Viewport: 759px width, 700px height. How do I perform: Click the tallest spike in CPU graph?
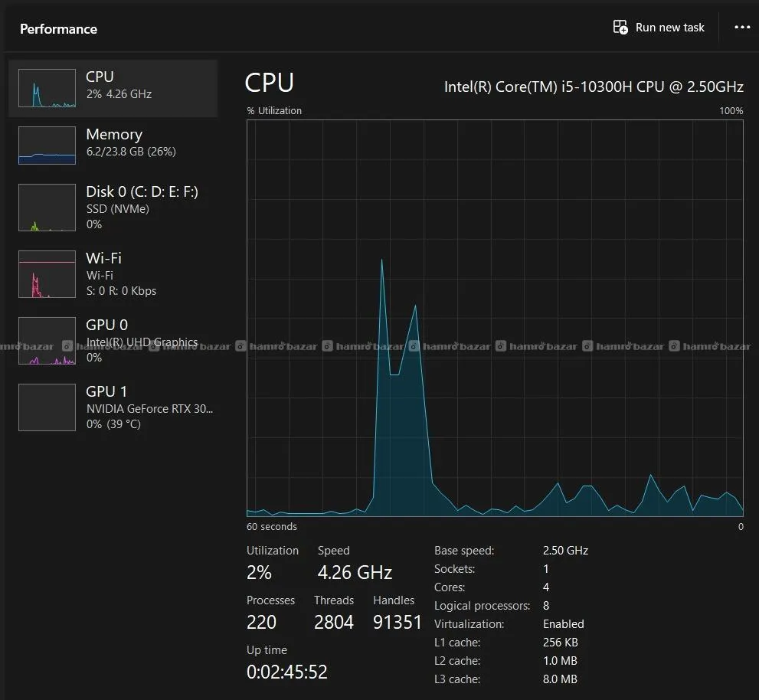click(382, 260)
